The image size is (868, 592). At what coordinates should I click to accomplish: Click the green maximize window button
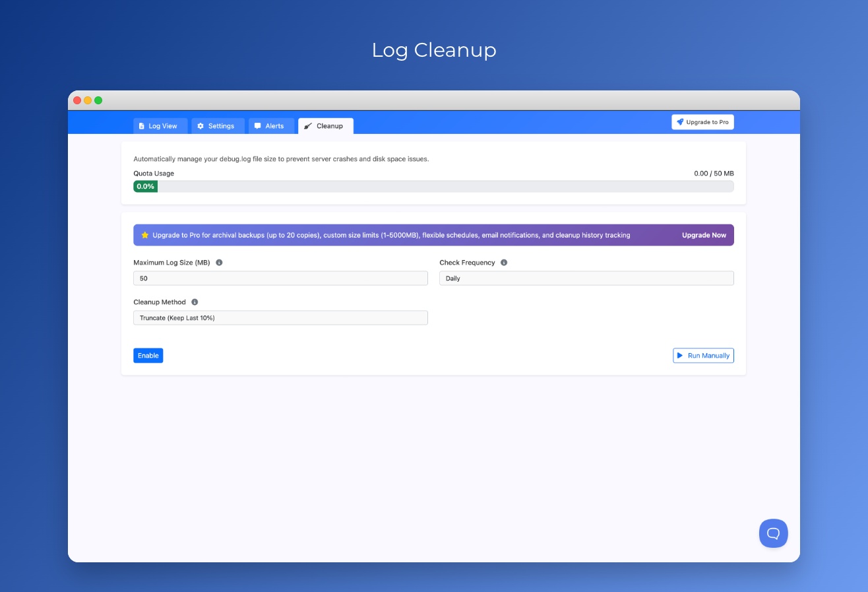coord(98,100)
